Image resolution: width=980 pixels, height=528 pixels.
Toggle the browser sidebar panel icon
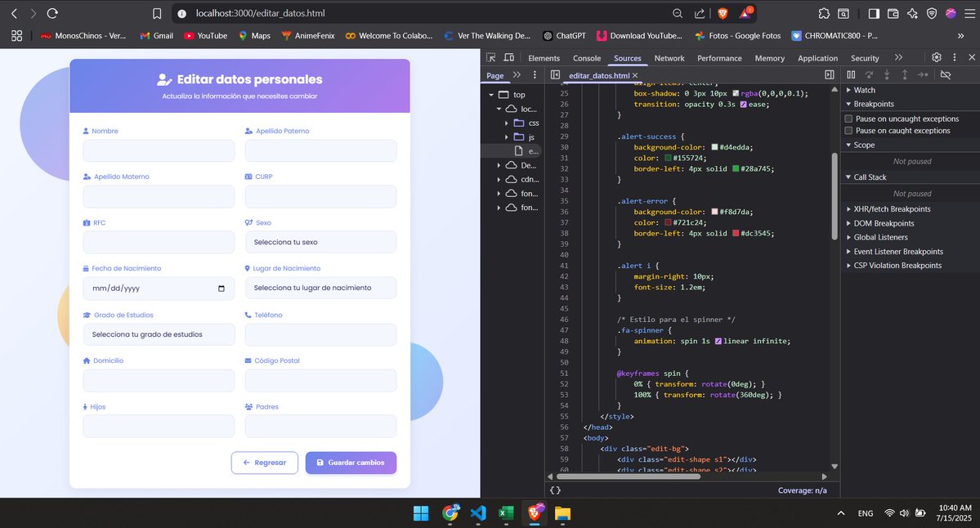[874, 13]
